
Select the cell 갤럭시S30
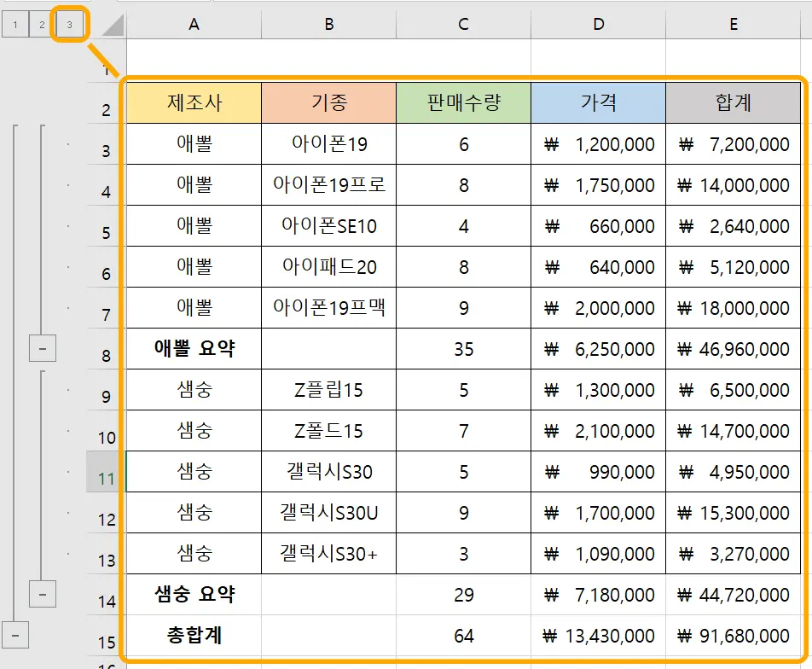point(329,472)
